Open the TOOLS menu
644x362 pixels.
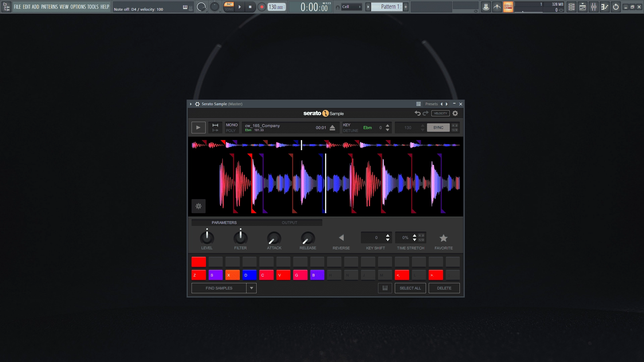click(93, 7)
